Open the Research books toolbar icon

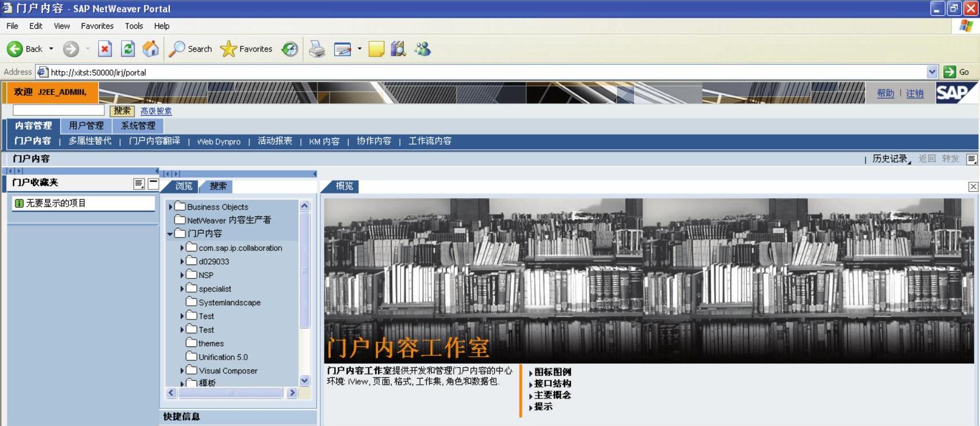[398, 49]
